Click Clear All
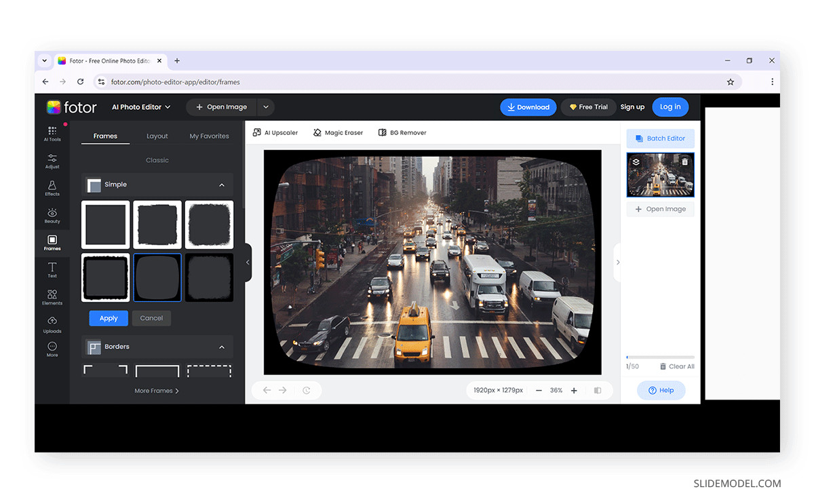 pos(677,366)
